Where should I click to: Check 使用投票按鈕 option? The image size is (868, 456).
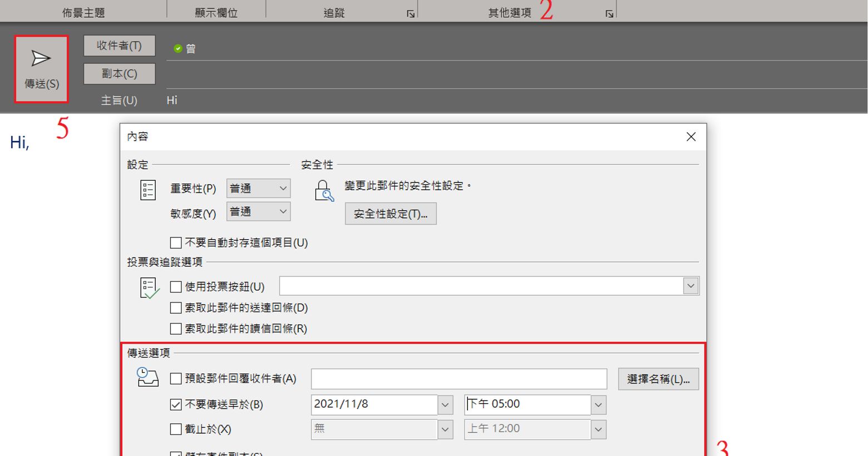[176, 287]
